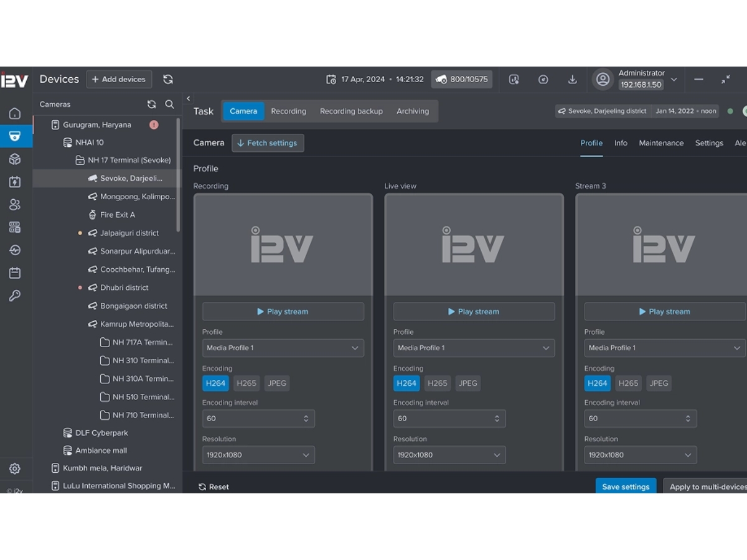Select DLF Cyberpark server
This screenshot has width=747, height=560.
coord(96,432)
